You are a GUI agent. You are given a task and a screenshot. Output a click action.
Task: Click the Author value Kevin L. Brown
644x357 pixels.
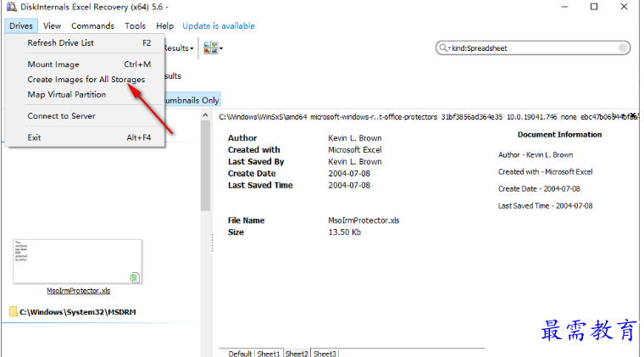click(355, 138)
